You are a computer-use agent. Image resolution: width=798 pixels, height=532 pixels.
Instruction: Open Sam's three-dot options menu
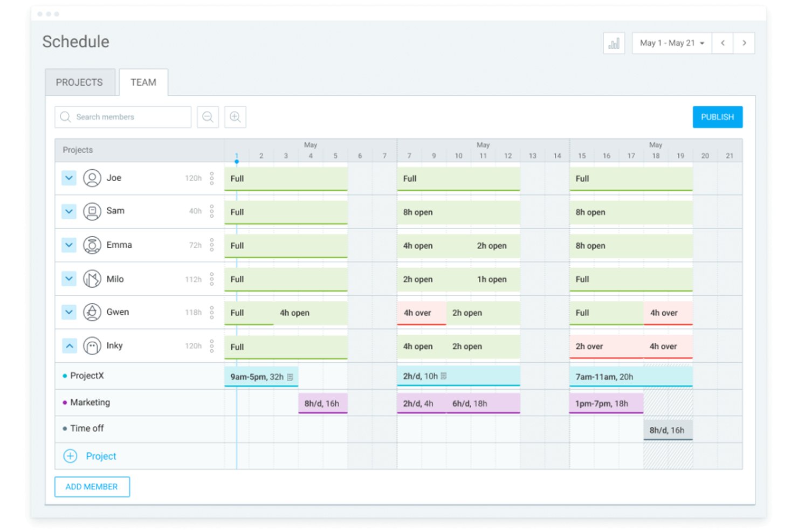(x=212, y=211)
